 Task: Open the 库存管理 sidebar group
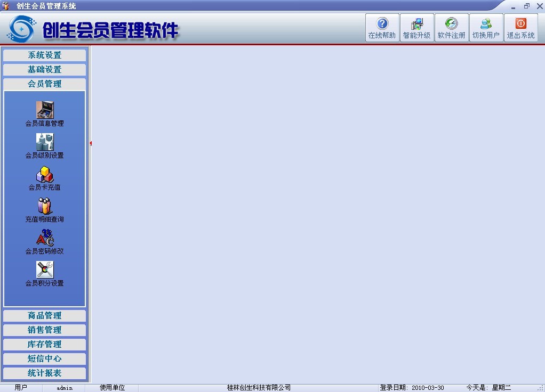click(45, 344)
